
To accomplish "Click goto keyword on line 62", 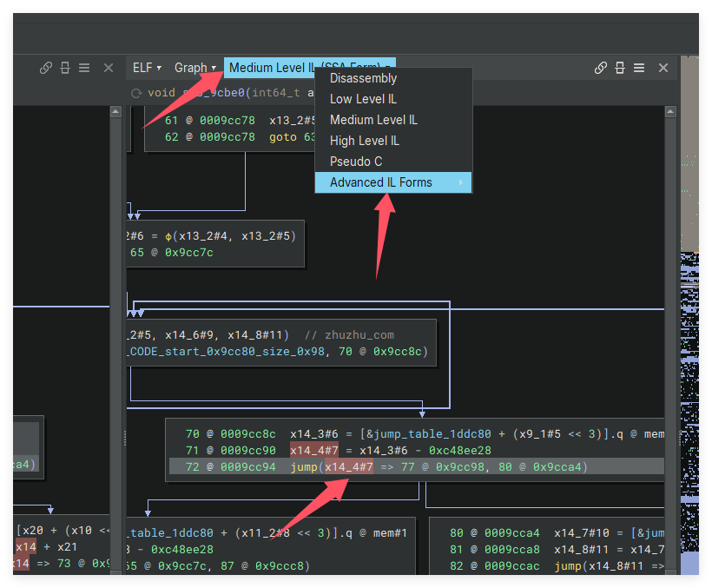I will [x=283, y=137].
